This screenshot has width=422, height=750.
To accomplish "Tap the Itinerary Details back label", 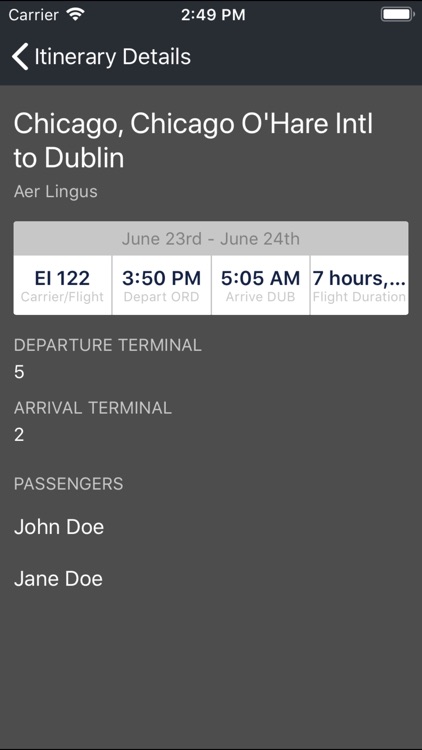I will tap(112, 56).
